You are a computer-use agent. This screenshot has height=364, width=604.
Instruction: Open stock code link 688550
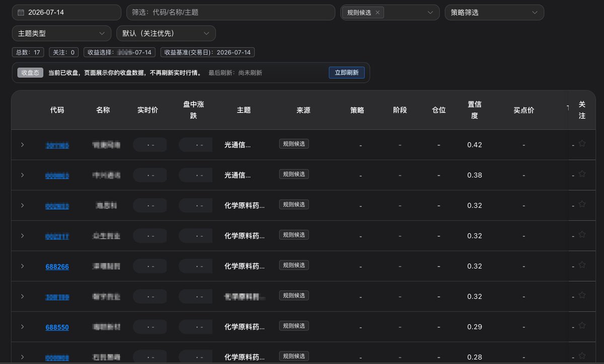pos(57,327)
